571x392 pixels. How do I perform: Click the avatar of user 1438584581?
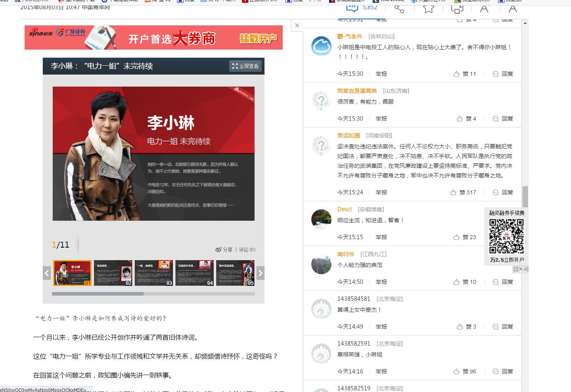click(321, 309)
